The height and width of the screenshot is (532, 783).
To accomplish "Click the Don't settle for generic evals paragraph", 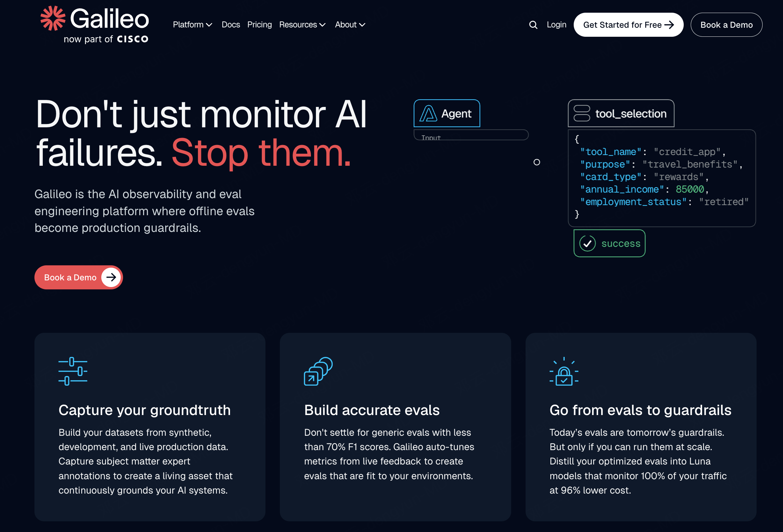I will tap(389, 454).
